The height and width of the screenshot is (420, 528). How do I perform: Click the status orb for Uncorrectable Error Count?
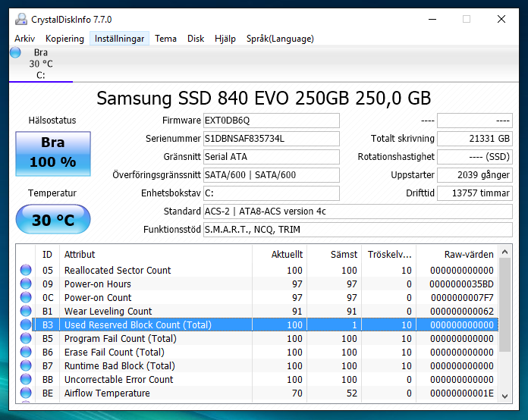pyautogui.click(x=26, y=379)
